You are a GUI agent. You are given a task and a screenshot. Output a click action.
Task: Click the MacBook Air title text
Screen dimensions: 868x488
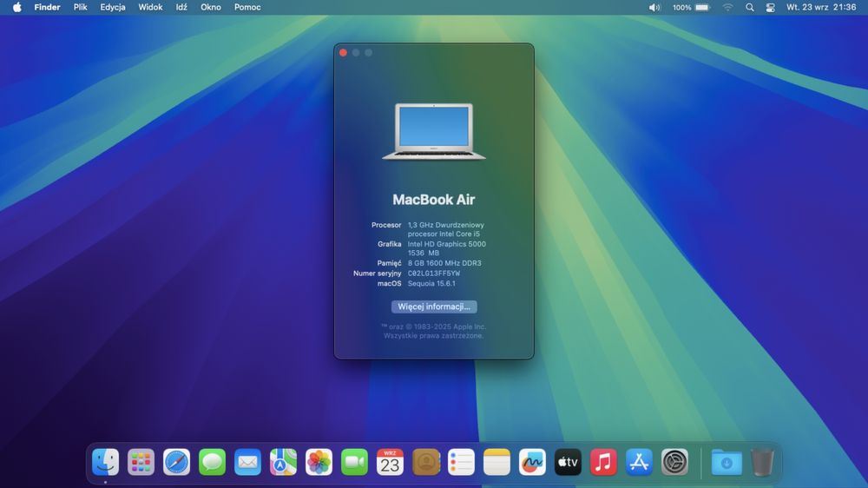(x=434, y=200)
